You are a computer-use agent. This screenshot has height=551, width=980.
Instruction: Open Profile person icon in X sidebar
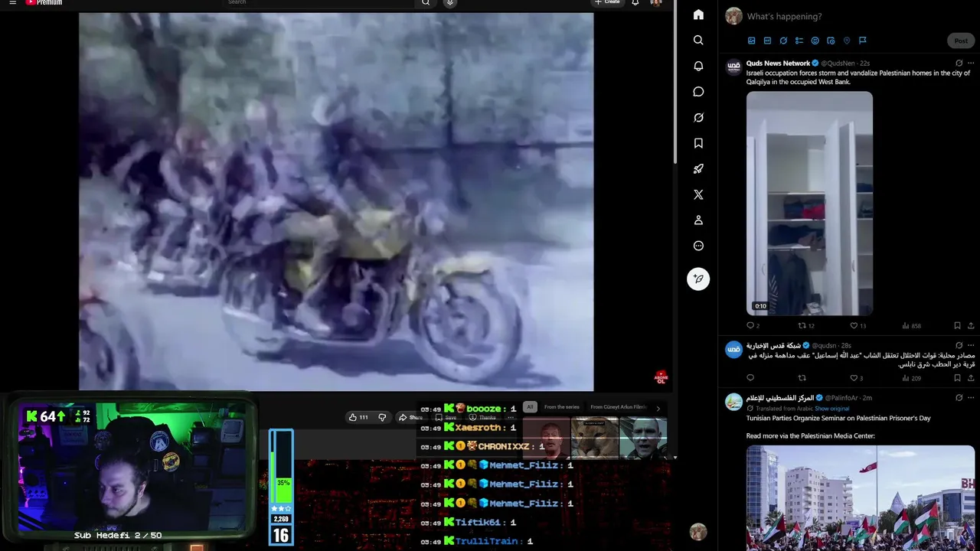coord(698,220)
